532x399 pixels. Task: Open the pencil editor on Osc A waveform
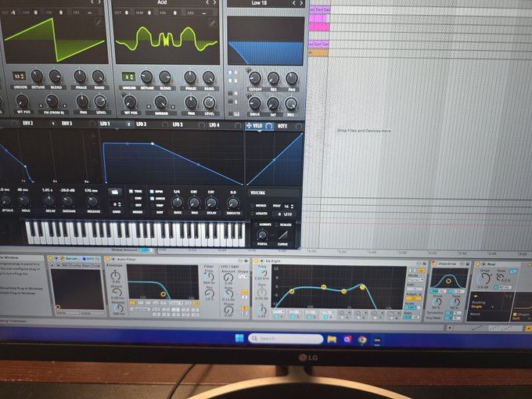[99, 23]
